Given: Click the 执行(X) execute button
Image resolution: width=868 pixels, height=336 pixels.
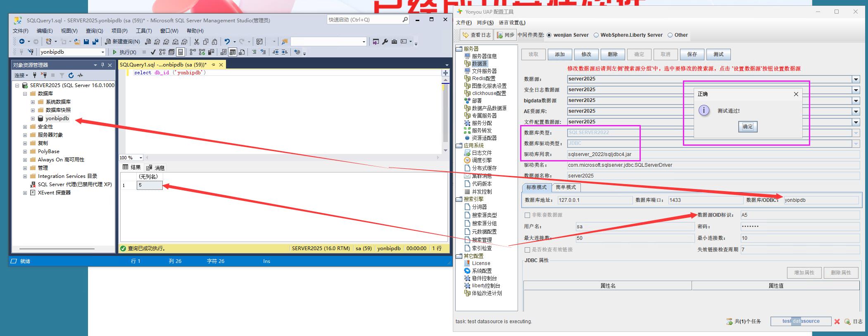Looking at the screenshot, I should [x=124, y=52].
